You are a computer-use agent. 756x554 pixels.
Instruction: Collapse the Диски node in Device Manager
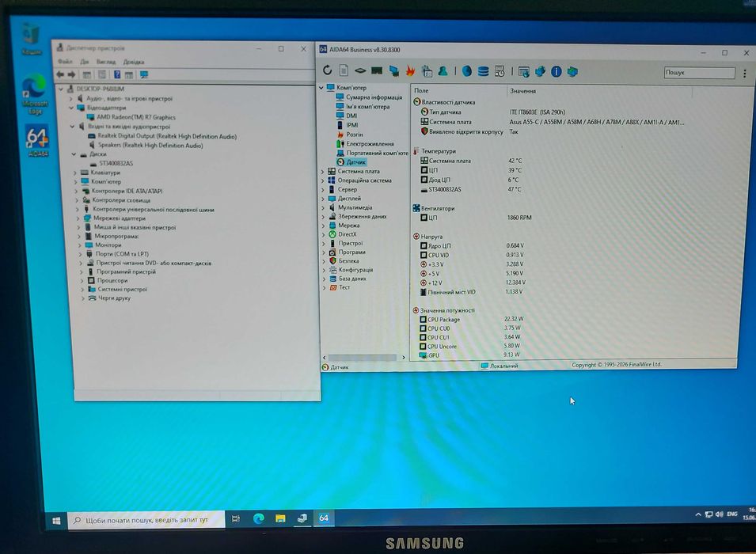click(x=74, y=154)
